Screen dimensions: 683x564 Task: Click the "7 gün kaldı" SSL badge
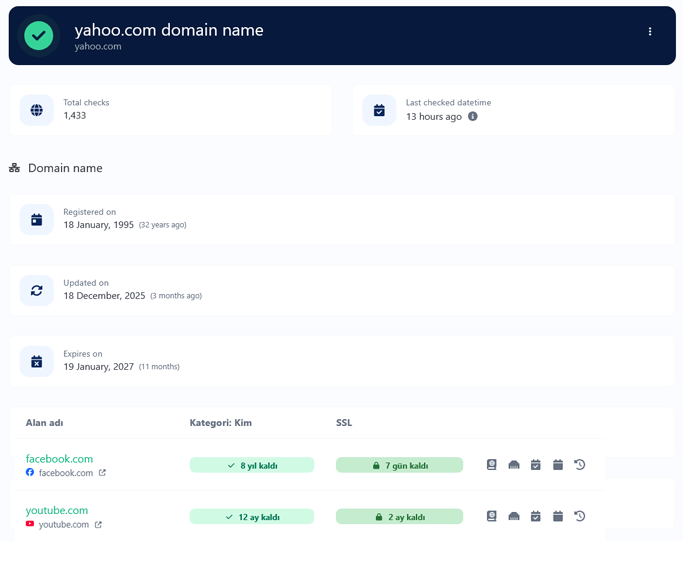(x=399, y=466)
